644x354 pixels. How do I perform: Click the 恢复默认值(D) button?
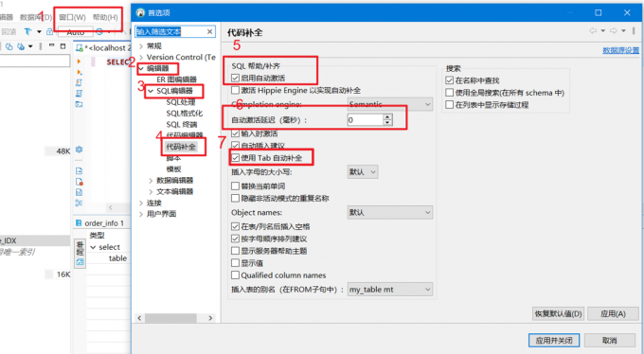559,313
